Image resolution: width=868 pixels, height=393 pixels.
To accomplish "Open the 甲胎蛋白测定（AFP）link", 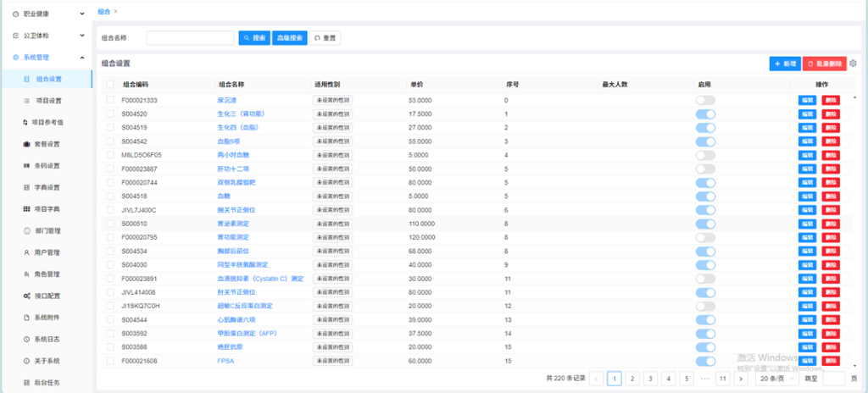I will [247, 333].
